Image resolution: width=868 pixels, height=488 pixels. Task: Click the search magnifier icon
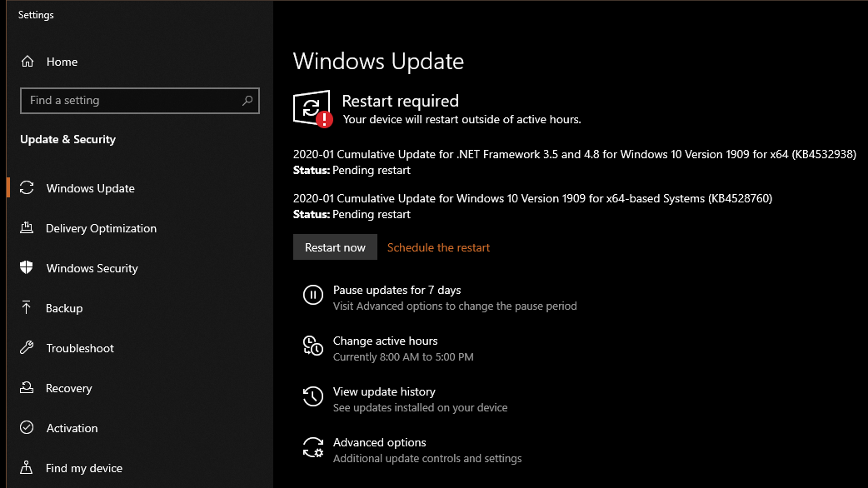[x=247, y=100]
